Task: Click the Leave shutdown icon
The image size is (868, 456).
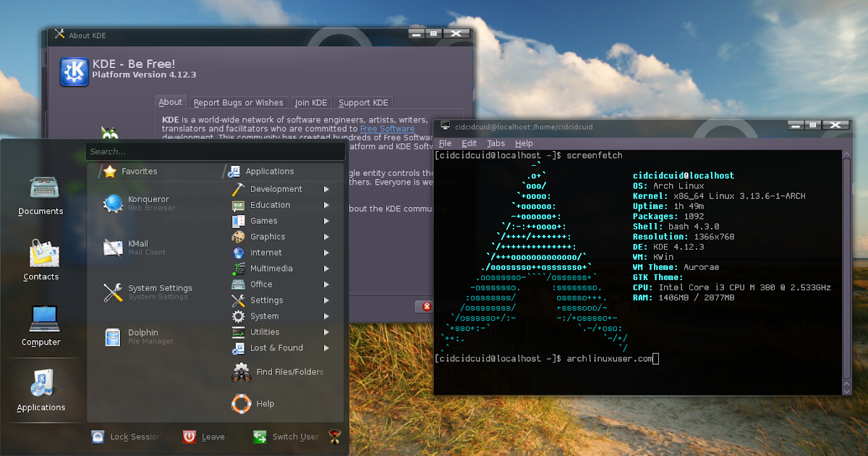Action: 203,436
